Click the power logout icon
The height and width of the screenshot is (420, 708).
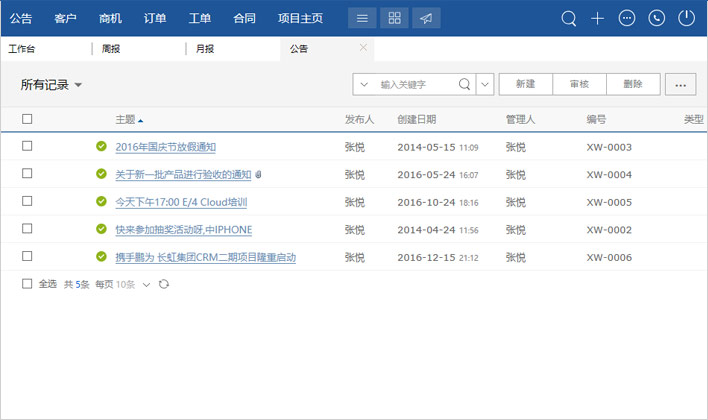[x=686, y=18]
